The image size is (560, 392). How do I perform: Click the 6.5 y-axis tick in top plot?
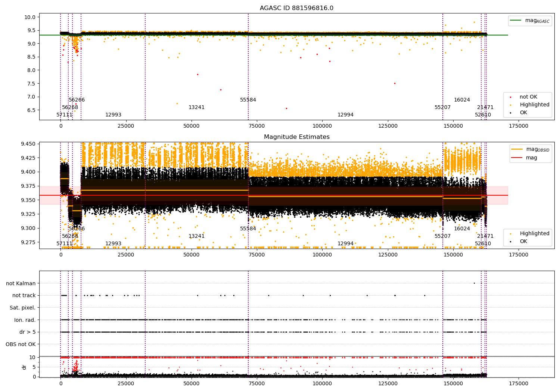31,110
